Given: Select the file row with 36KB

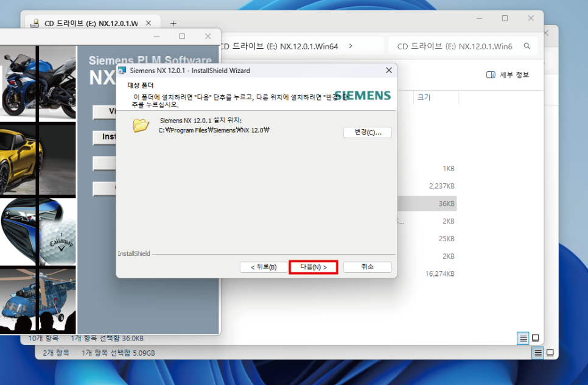Looking at the screenshot, I should [427, 203].
